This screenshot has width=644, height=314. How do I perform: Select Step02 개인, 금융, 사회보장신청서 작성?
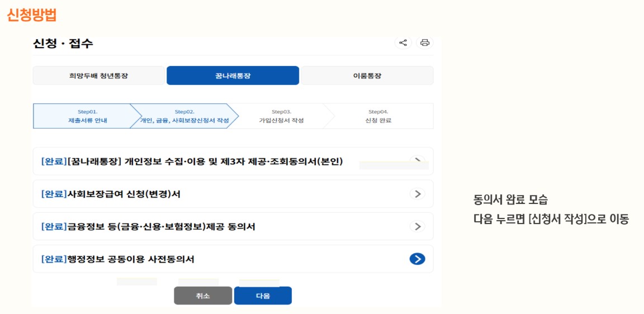(x=184, y=116)
